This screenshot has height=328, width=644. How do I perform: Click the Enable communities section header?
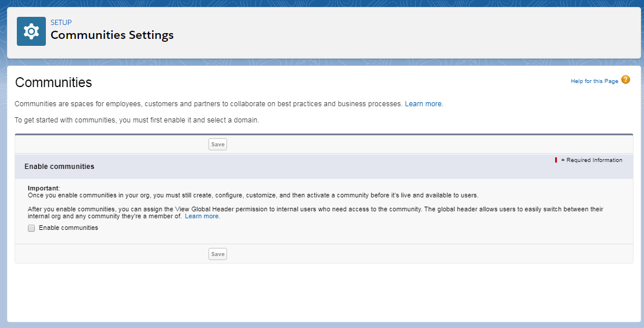[60, 166]
